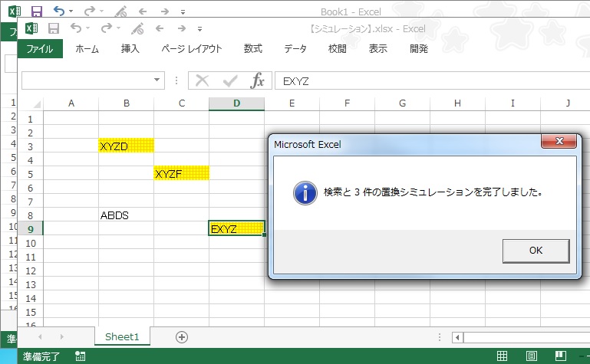Open Customize Quick Access Toolbar dropdown
Image resolution: width=590 pixels, height=364 pixels.
click(200, 29)
